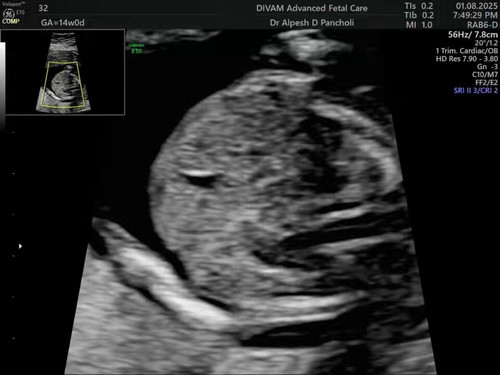The height and width of the screenshot is (375, 500).
Task: Click the focal zone arrow marker on depth scale
Action: tap(20, 246)
